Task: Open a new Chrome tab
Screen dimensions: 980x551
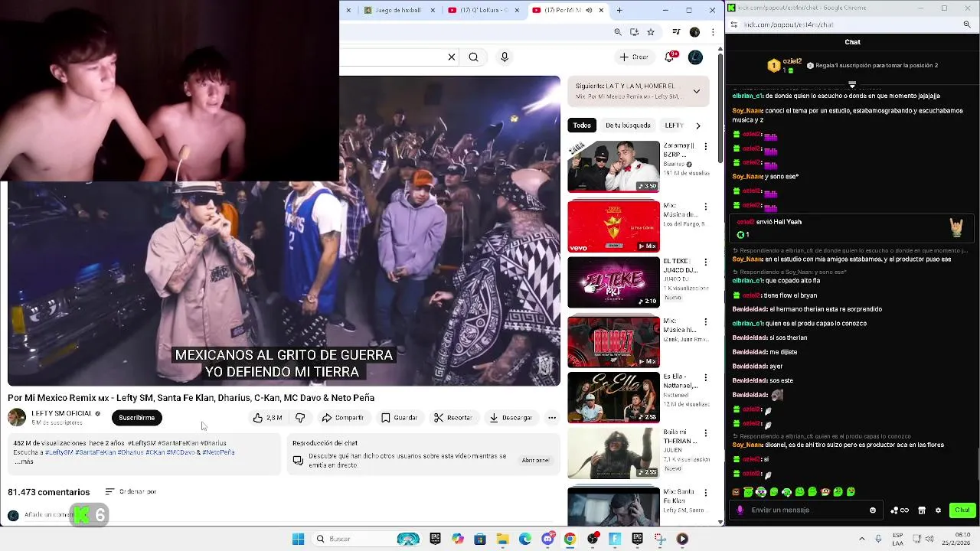Action: point(619,10)
